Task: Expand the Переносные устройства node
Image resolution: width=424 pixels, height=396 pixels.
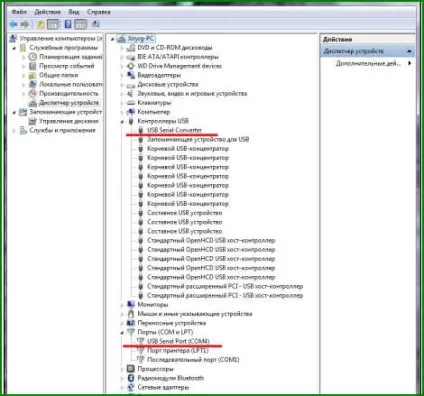Action: tap(122, 323)
